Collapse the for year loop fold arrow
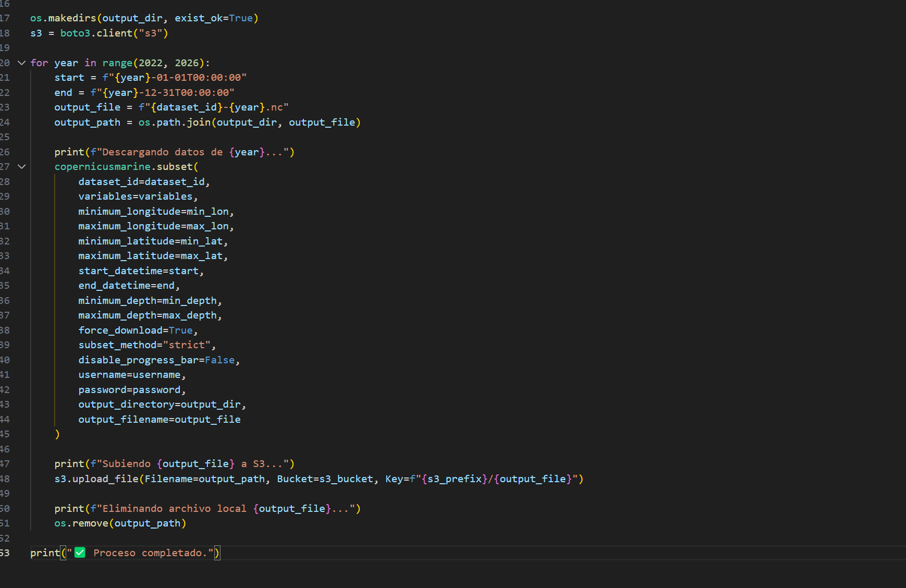The height and width of the screenshot is (588, 906). (x=21, y=63)
